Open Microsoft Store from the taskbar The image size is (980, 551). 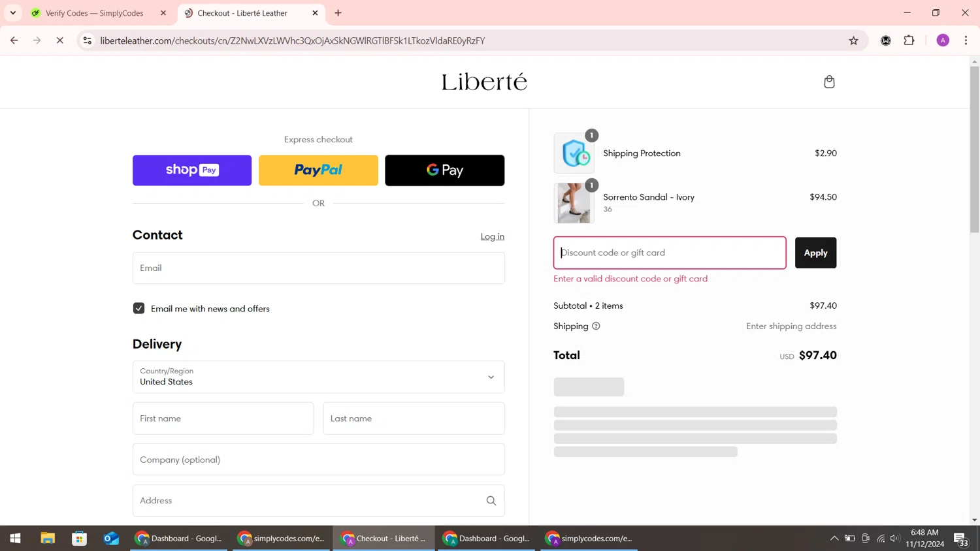coord(80,539)
